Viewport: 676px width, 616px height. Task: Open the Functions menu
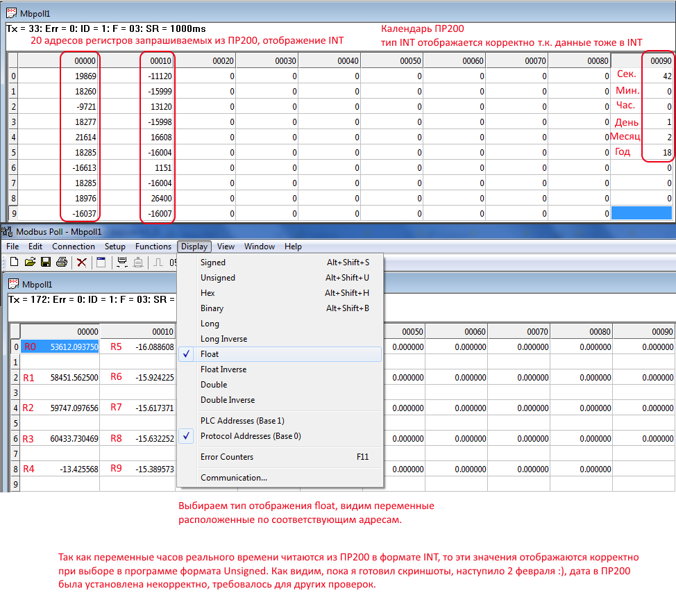coord(153,247)
